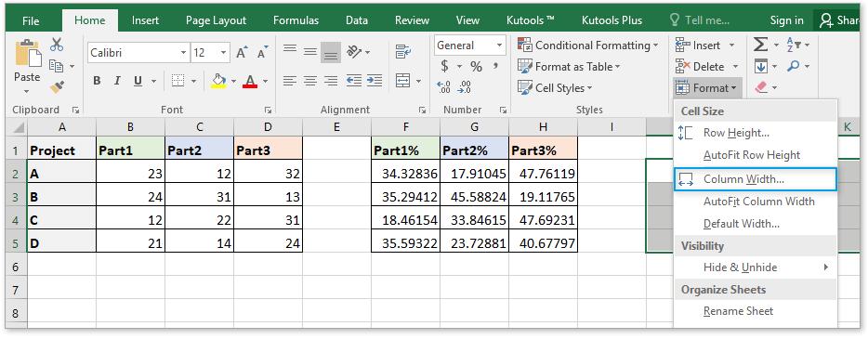The width and height of the screenshot is (868, 339).
Task: Open the Calibri font name dropdown
Action: coord(184,53)
